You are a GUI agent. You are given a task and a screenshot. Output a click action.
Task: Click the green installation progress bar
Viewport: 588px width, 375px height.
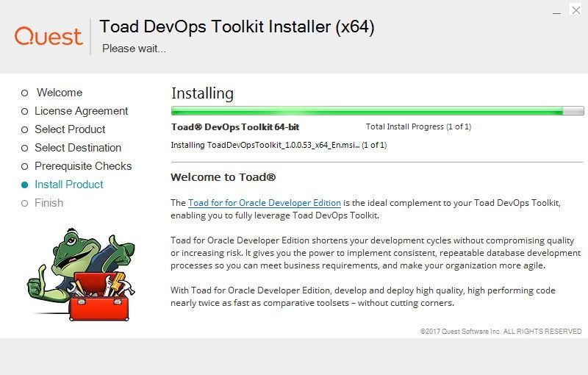click(x=377, y=110)
